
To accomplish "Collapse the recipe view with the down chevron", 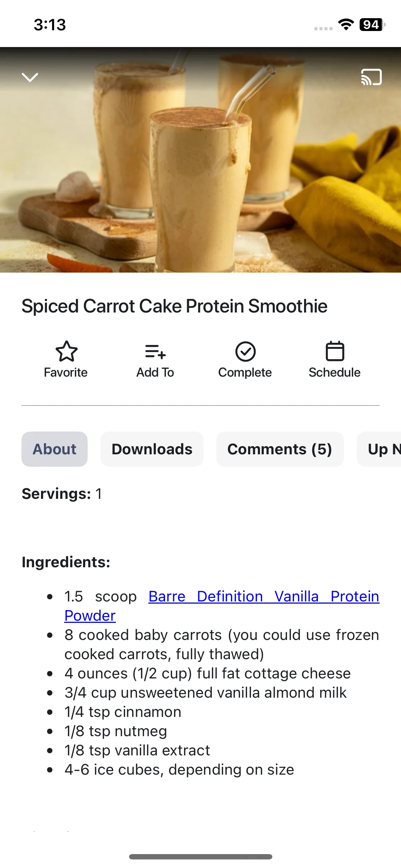I will [x=30, y=77].
